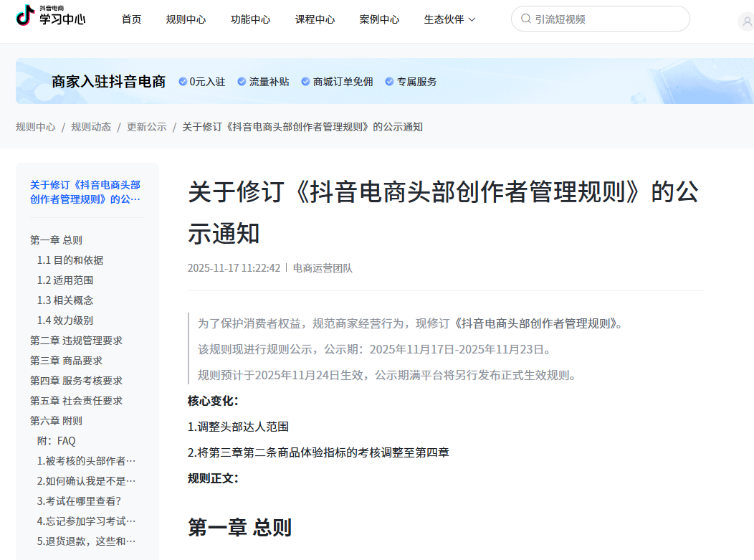The width and height of the screenshot is (754, 560).
Task: Click the author 电商运营团队
Action: [x=323, y=268]
